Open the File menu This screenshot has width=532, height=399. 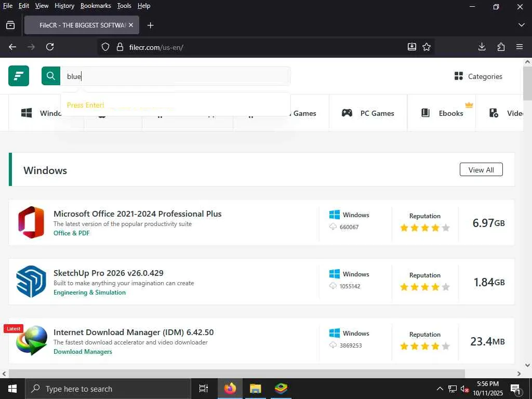[x=7, y=6]
